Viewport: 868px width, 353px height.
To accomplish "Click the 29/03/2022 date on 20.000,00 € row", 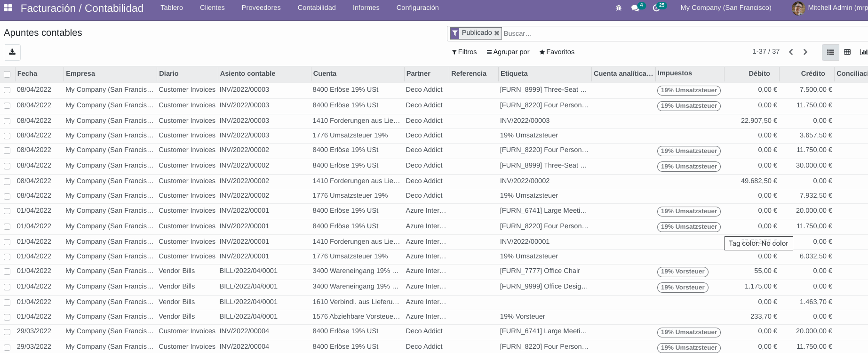I will pos(34,331).
